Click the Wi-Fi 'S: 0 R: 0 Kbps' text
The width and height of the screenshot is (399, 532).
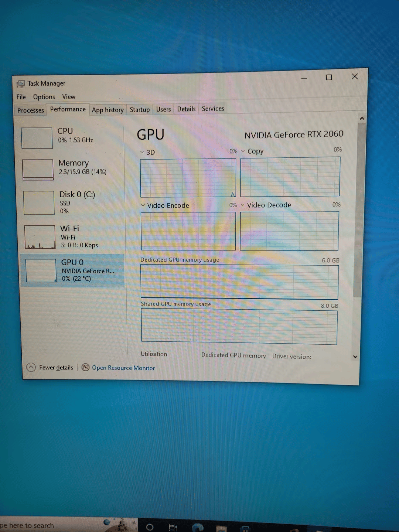tap(79, 245)
